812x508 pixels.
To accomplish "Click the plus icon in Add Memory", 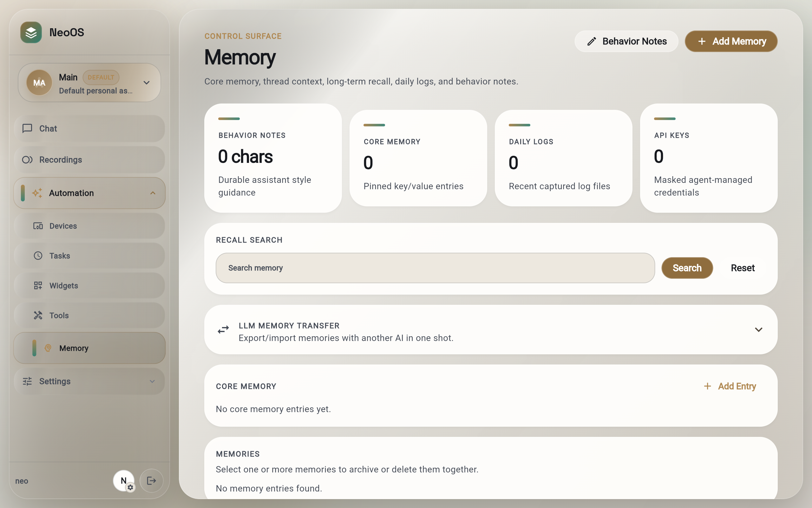I will [x=702, y=41].
